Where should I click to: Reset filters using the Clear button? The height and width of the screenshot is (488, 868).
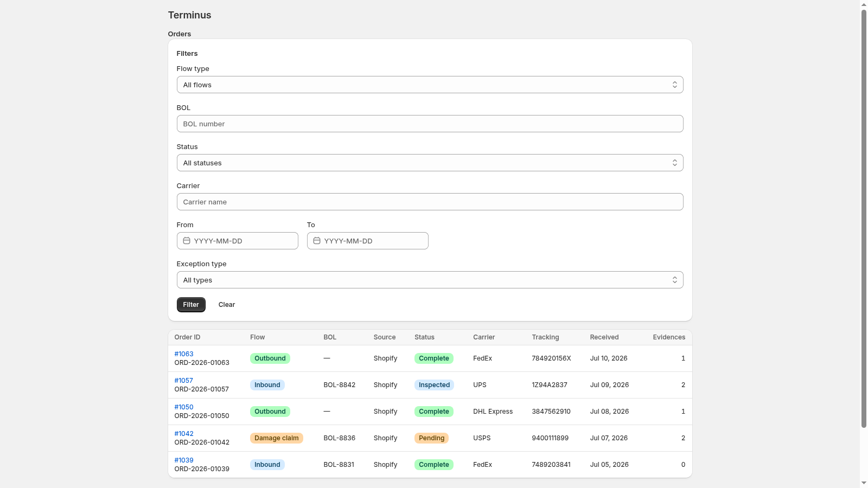click(x=227, y=305)
